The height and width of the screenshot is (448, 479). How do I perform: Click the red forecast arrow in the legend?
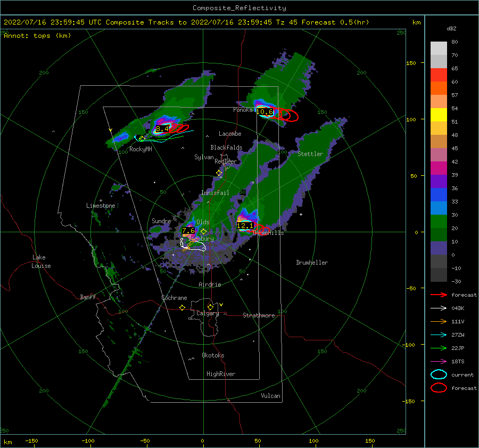pyautogui.click(x=439, y=295)
